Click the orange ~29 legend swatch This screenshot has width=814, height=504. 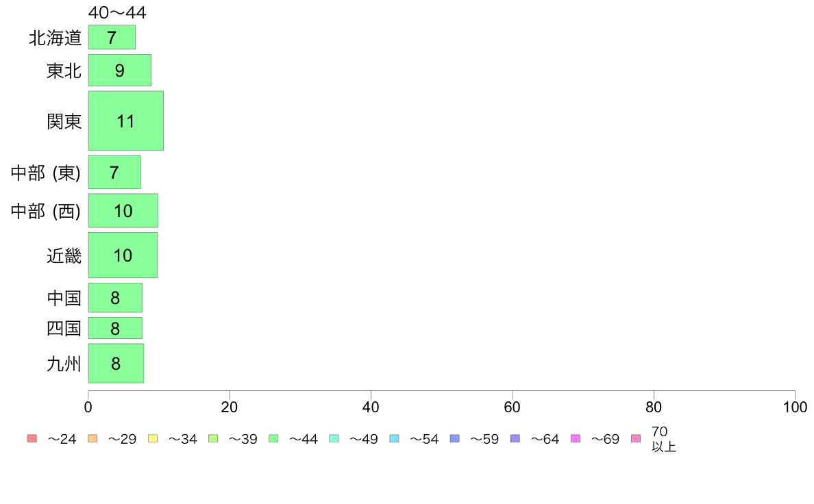(92, 438)
